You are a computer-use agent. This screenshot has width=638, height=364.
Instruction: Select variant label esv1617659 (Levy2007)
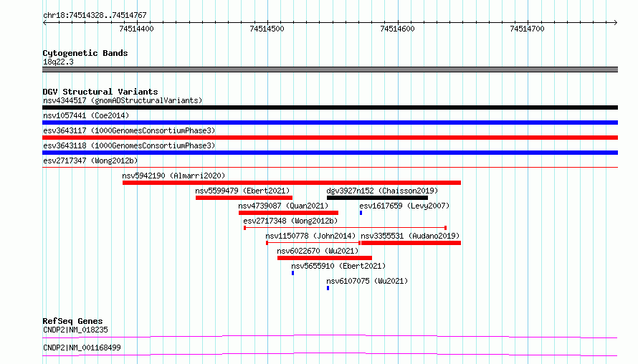pos(404,206)
